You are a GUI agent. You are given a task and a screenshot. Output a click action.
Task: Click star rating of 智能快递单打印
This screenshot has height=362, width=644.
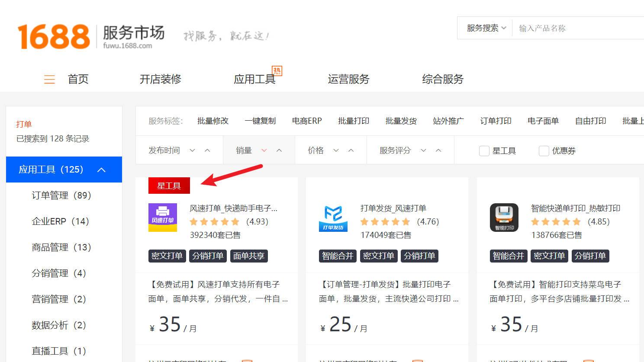556,222
